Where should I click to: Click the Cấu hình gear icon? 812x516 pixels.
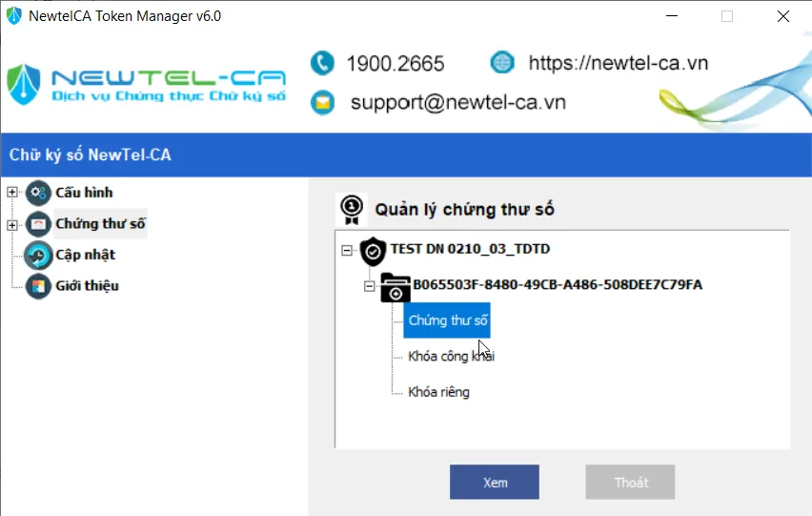coord(38,193)
